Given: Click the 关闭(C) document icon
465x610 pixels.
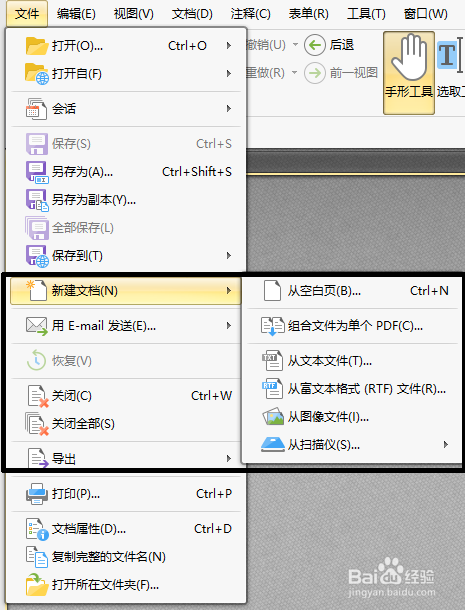Looking at the screenshot, I should click(x=38, y=396).
